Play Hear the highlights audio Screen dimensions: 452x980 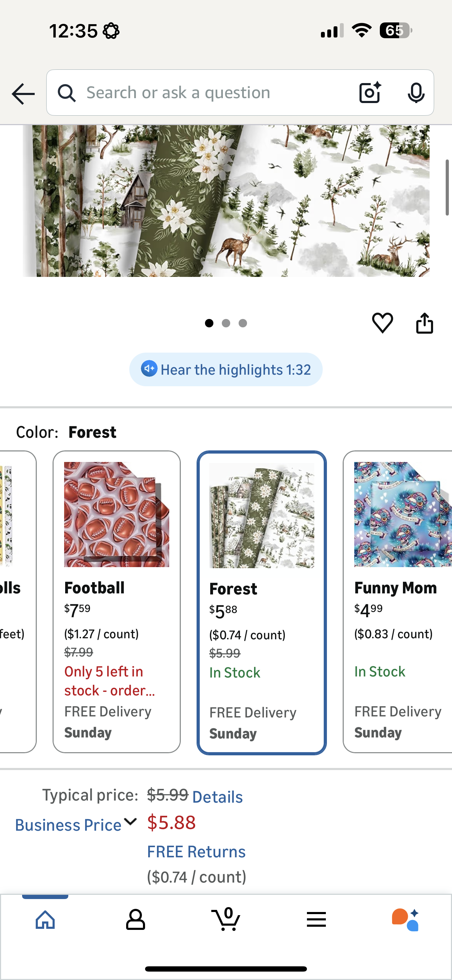[x=225, y=369]
